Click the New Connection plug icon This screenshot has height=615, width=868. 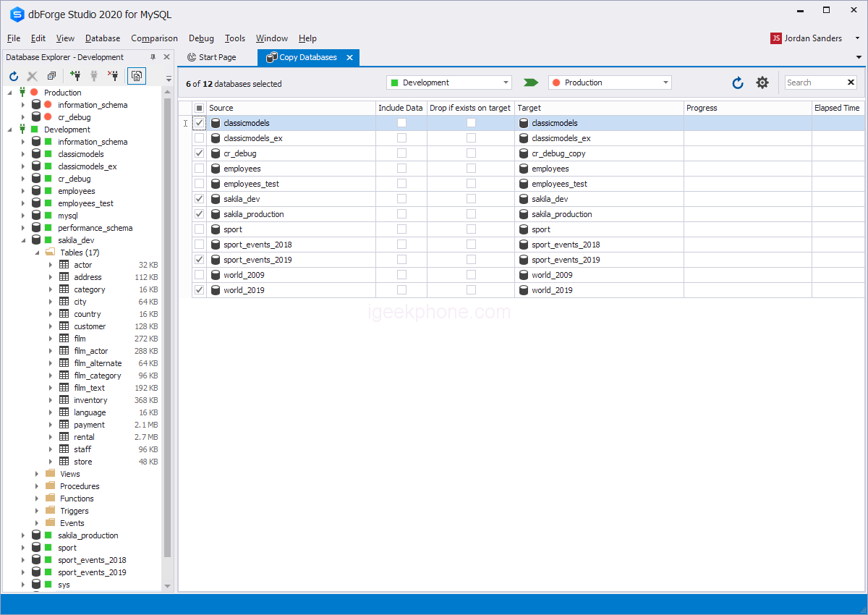click(x=75, y=75)
